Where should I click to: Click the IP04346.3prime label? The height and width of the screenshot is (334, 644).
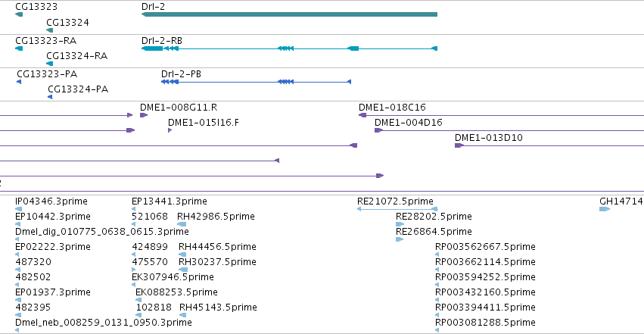pyautogui.click(x=51, y=201)
